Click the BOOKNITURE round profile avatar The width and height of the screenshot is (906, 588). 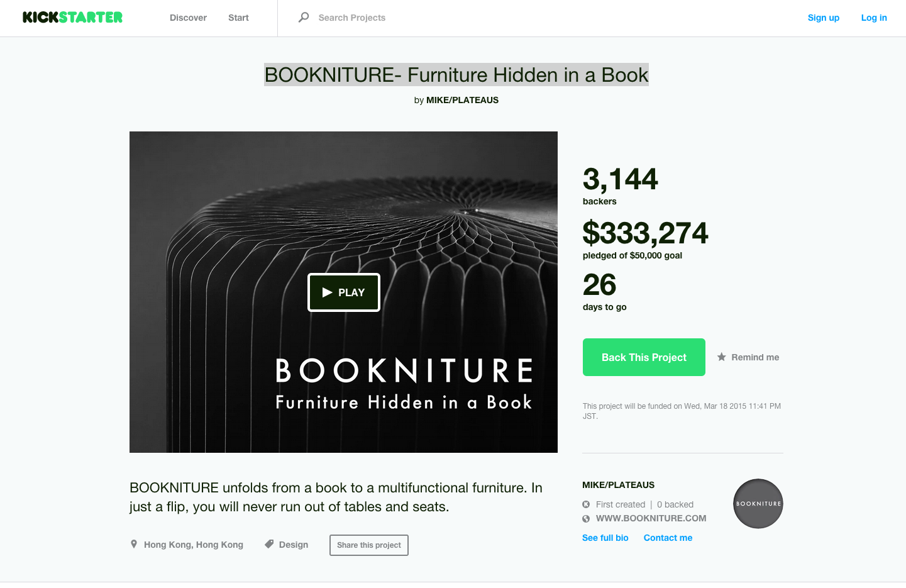coord(758,504)
